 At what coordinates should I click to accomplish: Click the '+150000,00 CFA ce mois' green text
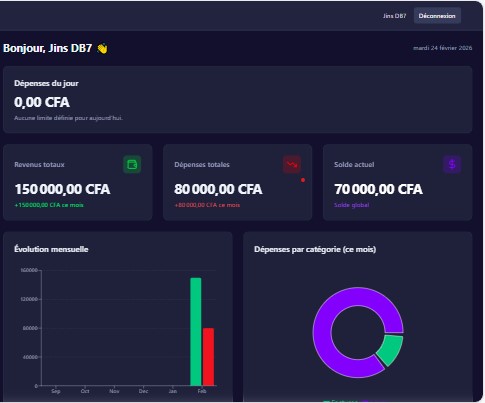click(49, 205)
